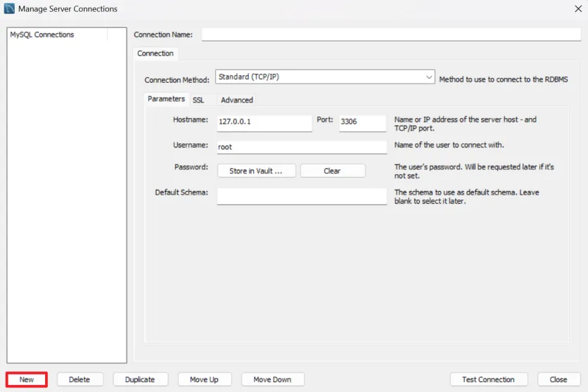Click the Port field showing 3306

click(x=363, y=123)
